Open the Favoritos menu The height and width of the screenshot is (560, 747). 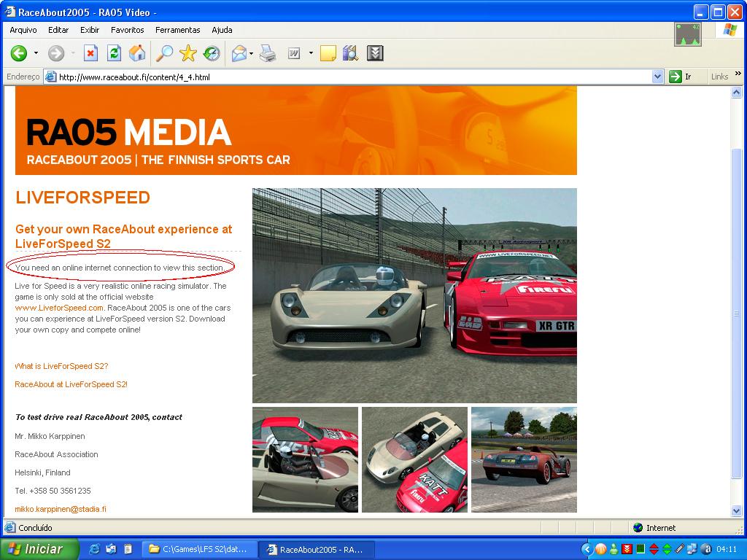[x=127, y=30]
